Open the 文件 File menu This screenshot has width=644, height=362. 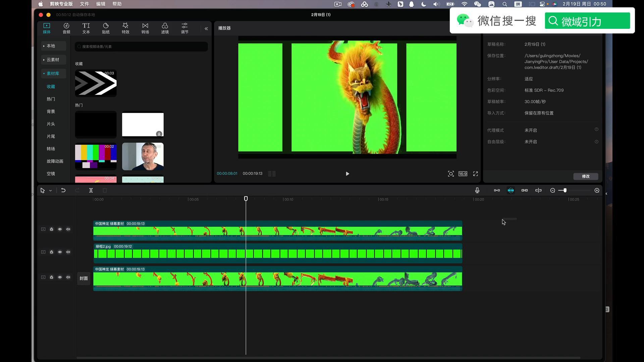pyautogui.click(x=85, y=4)
